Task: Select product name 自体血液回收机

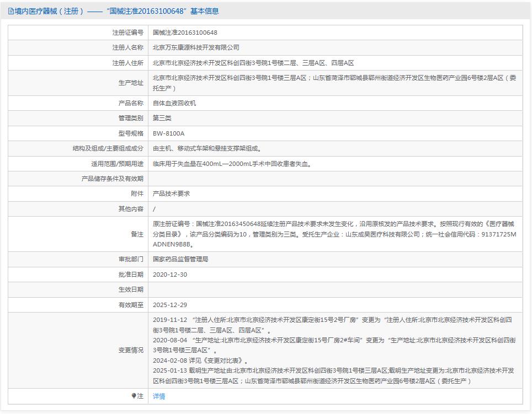Action: (174, 103)
